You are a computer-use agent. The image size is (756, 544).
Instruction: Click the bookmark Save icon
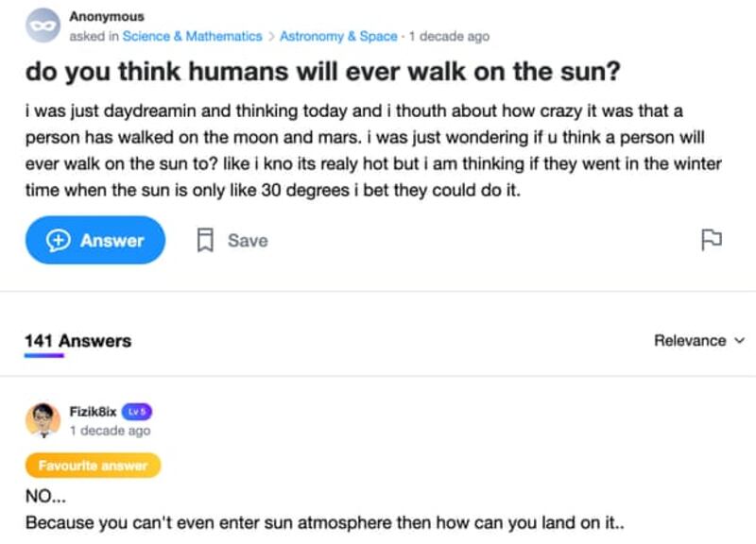click(204, 241)
